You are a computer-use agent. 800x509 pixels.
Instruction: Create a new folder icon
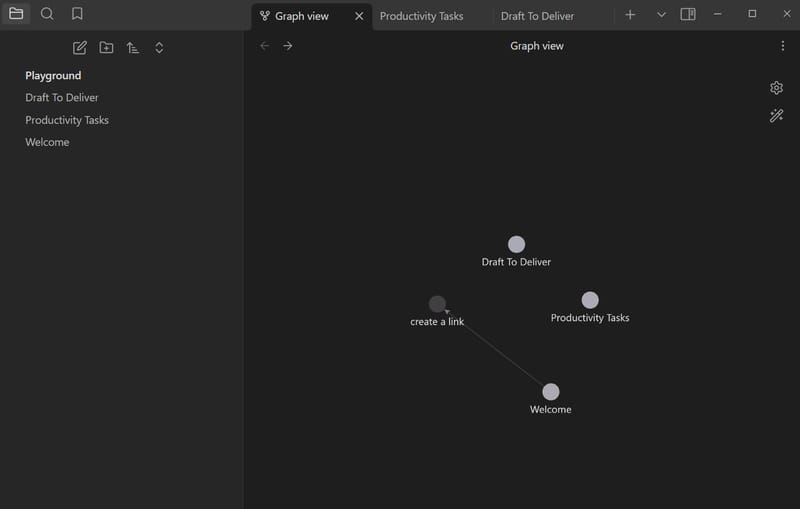(x=106, y=48)
